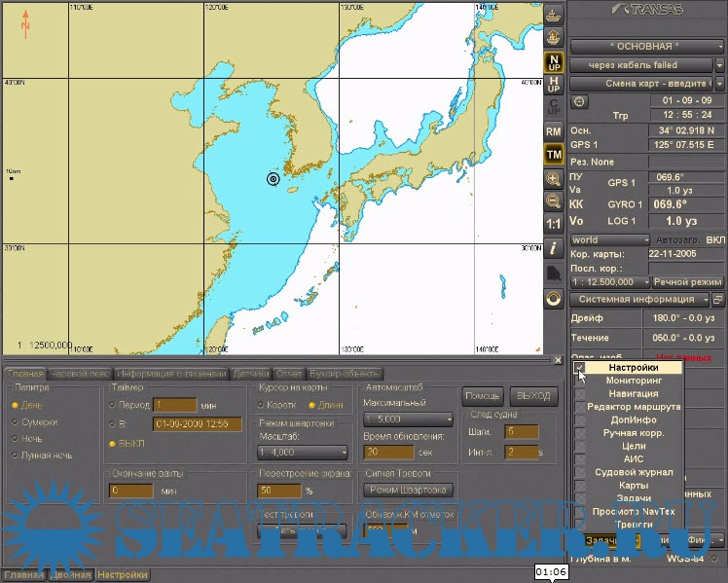Image resolution: width=728 pixels, height=583 pixels.
Task: Select the Сумерки palette radio button
Action: click(x=16, y=421)
